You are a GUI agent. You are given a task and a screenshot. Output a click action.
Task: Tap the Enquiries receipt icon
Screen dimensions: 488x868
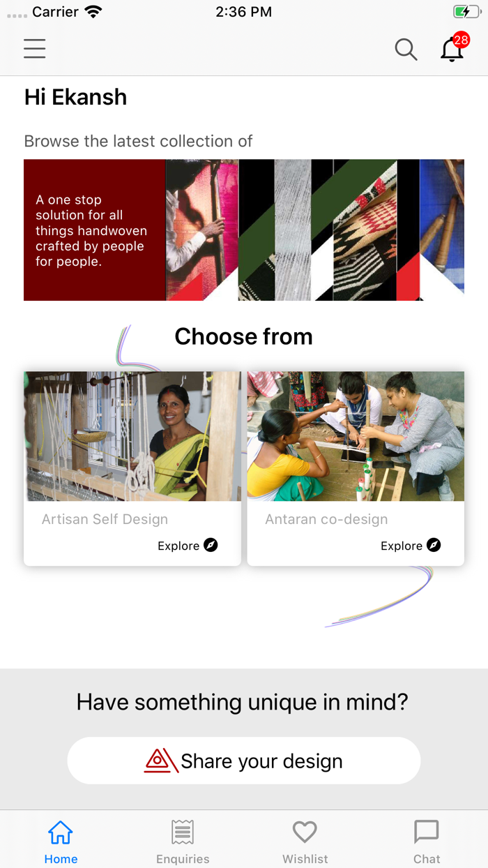[x=183, y=832]
